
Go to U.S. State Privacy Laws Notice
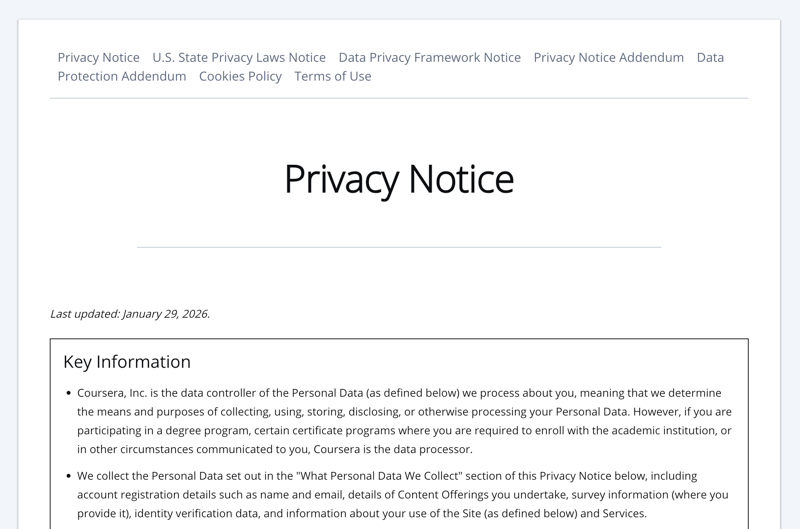239,57
